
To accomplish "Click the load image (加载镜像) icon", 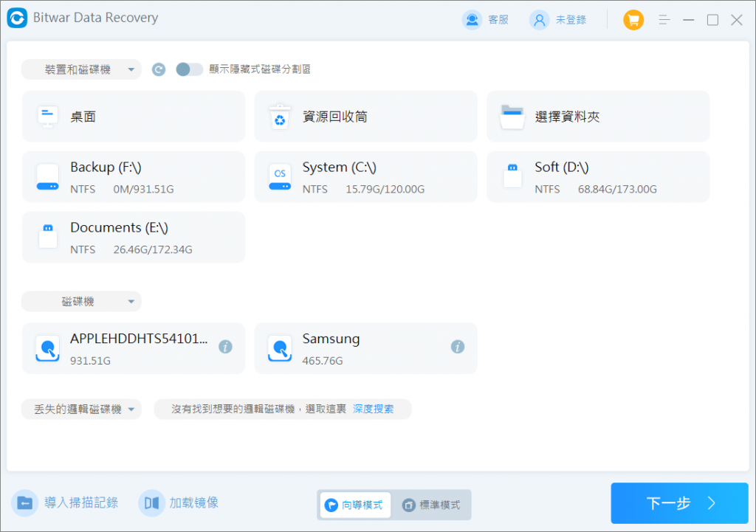I will [x=151, y=503].
